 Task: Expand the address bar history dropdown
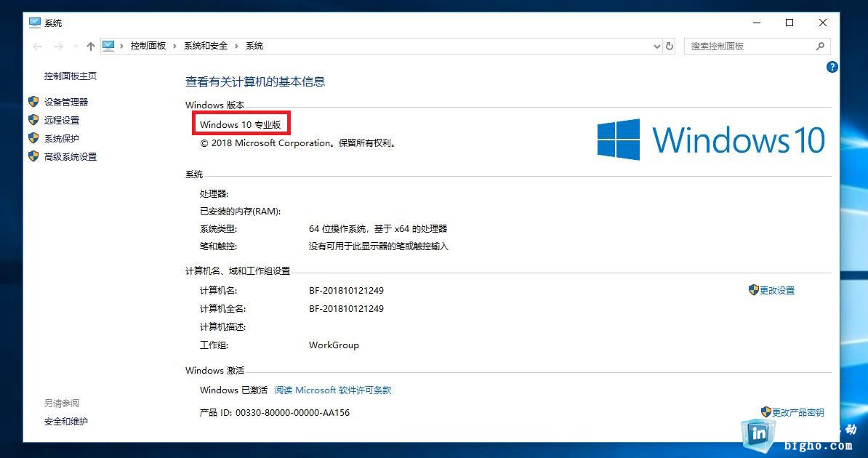pos(657,47)
